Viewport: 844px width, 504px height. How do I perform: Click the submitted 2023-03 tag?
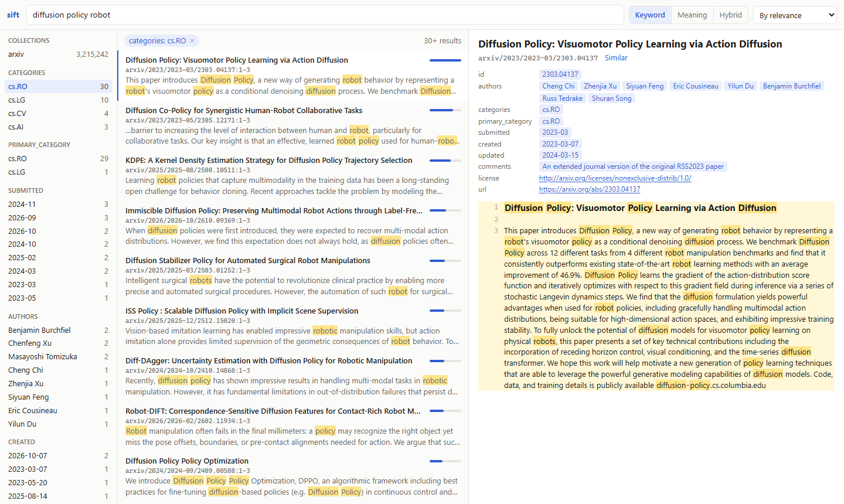[555, 132]
